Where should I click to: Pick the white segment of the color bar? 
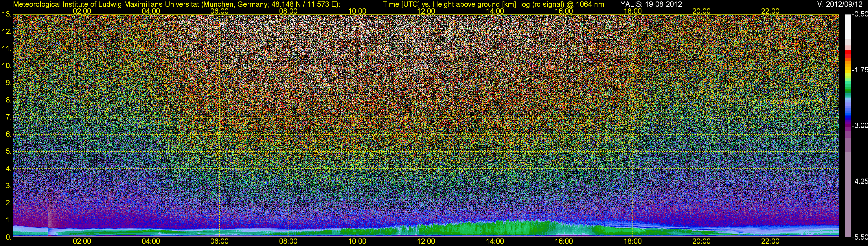pos(848,26)
